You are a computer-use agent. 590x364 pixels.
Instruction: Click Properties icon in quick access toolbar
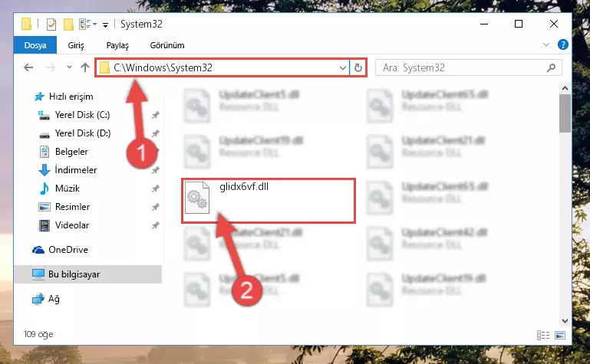pyautogui.click(x=51, y=25)
